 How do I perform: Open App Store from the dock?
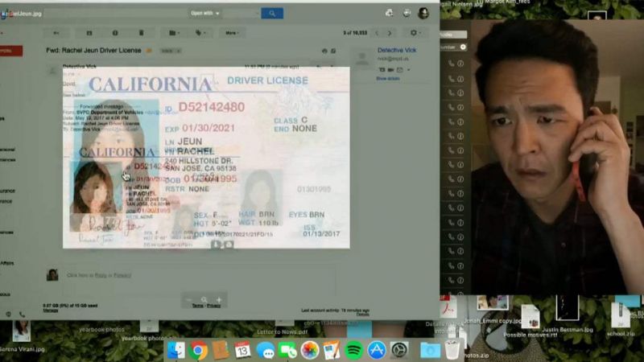point(377,350)
